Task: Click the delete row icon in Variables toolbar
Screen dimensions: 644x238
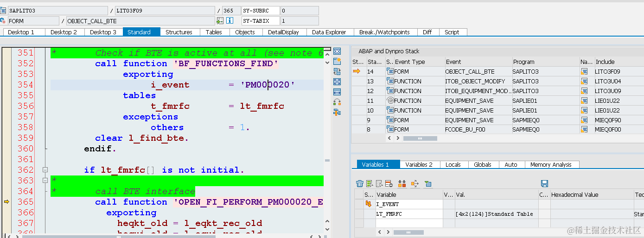Action: pyautogui.click(x=389, y=183)
